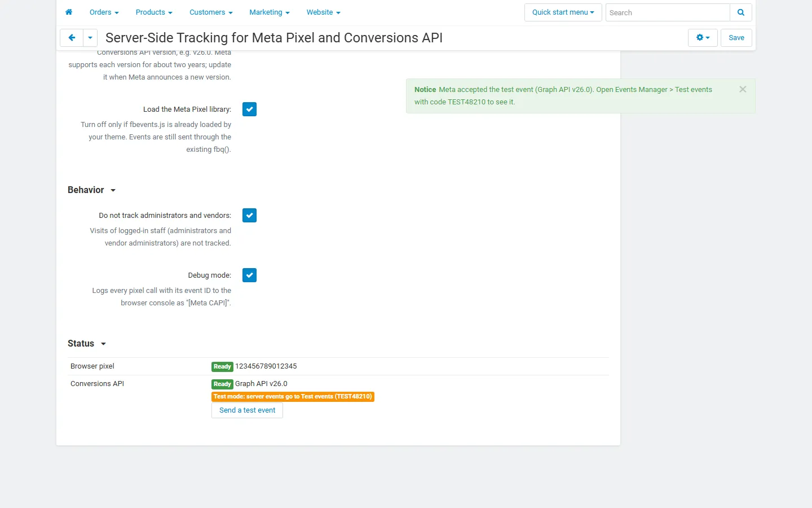Click the Browser pixel ID 123456789012345
The height and width of the screenshot is (508, 812).
pyautogui.click(x=266, y=366)
